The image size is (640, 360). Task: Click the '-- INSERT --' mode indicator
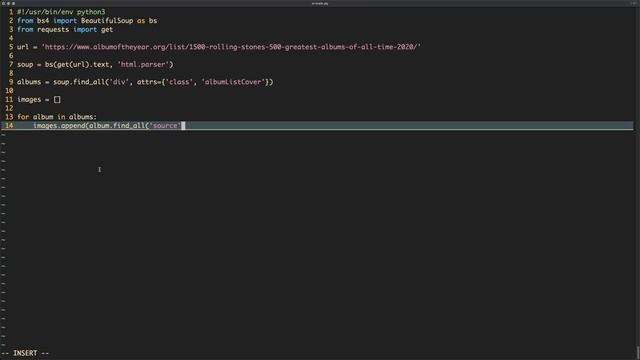[x=25, y=353]
